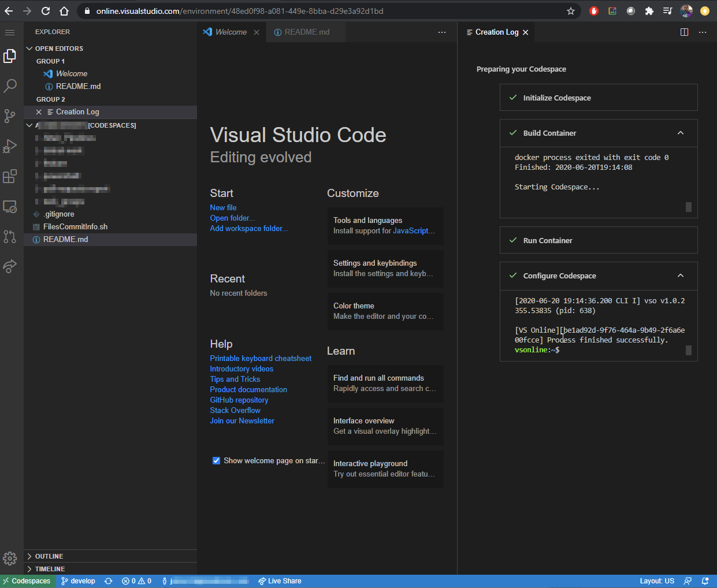Open the Remote Explorer view
The image size is (717, 588).
tap(10, 206)
